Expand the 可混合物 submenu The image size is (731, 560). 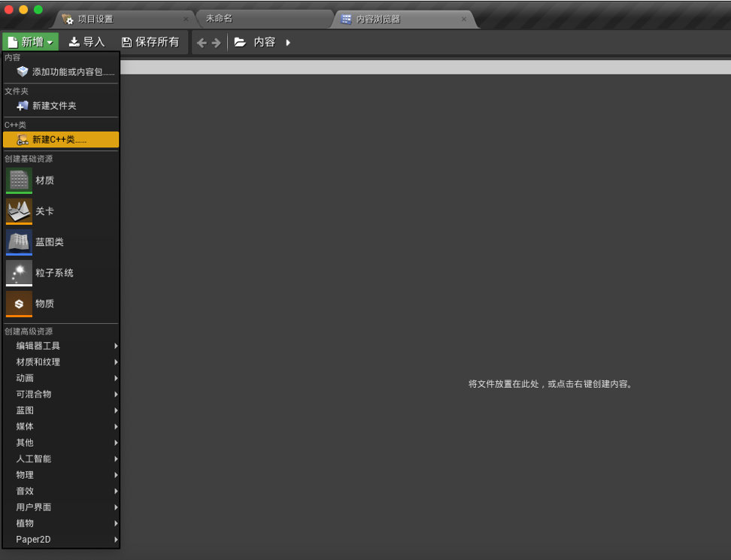61,394
